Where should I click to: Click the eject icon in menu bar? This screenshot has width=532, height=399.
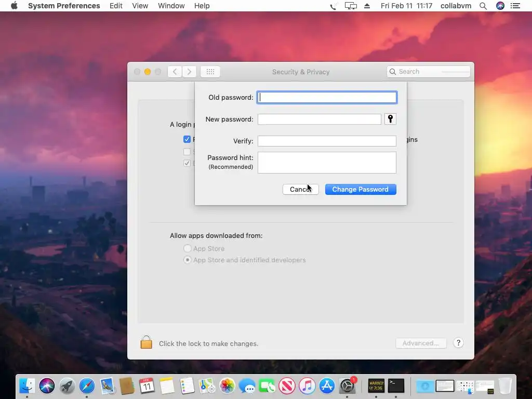pyautogui.click(x=367, y=6)
